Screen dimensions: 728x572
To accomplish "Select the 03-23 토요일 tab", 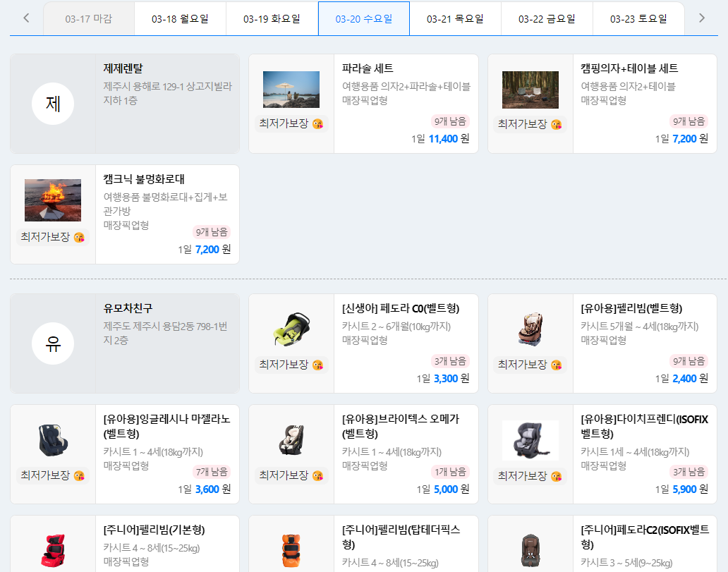I will tap(639, 19).
